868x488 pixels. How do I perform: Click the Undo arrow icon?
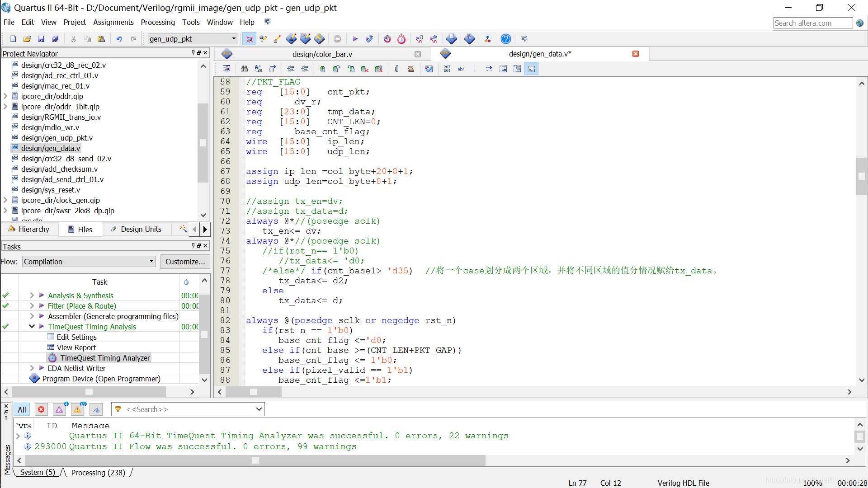coord(119,39)
